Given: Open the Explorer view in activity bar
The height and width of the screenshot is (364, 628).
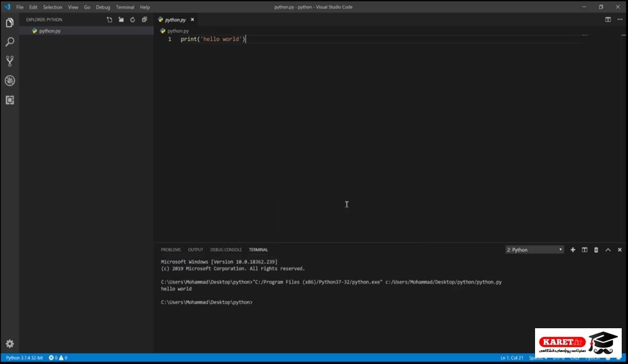Looking at the screenshot, I should click(x=9, y=23).
